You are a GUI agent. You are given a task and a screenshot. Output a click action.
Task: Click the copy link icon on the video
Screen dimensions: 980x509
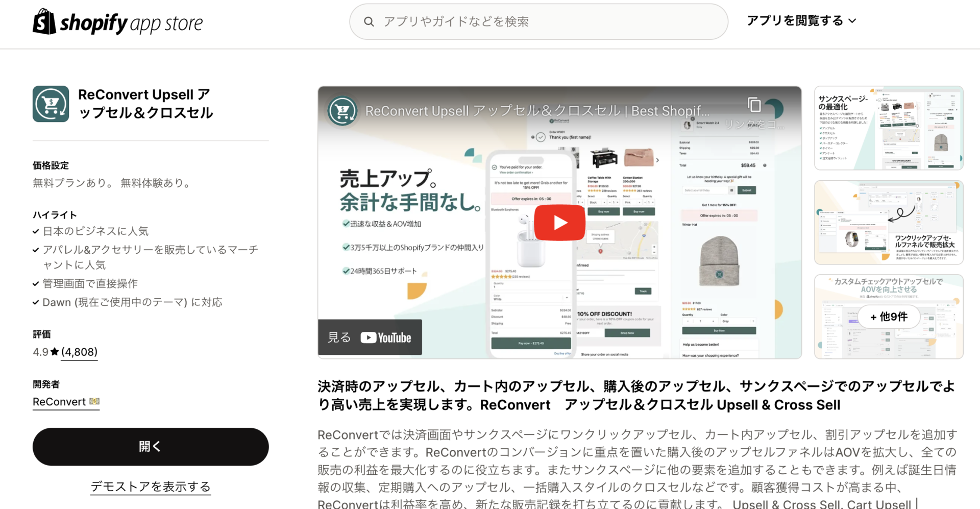point(754,104)
